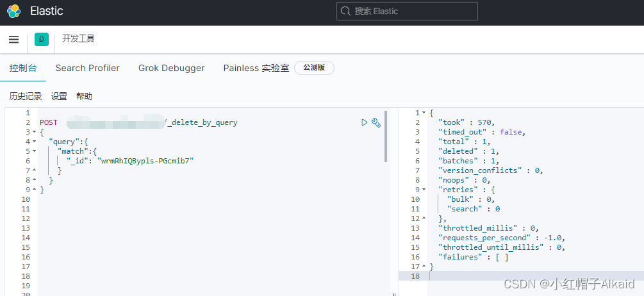
Task: Collapse the "retries" block in response
Action: point(424,190)
